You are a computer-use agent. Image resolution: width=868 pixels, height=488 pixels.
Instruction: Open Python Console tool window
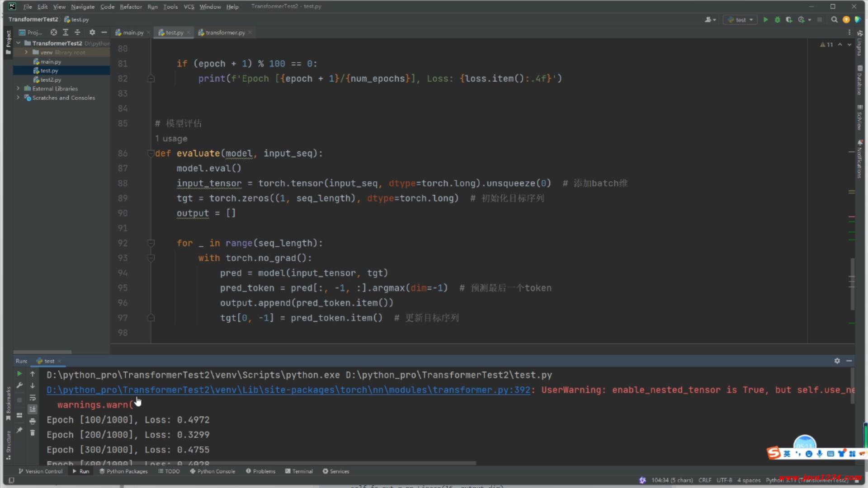click(212, 471)
